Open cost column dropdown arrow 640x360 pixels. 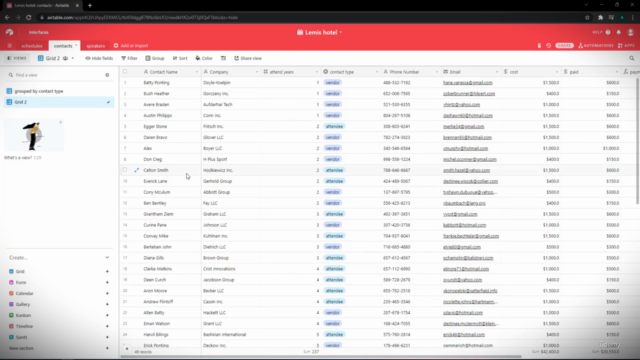click(x=557, y=72)
